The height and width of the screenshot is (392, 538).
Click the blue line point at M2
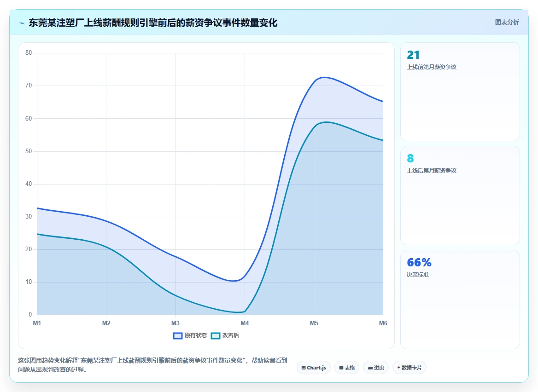point(106,221)
